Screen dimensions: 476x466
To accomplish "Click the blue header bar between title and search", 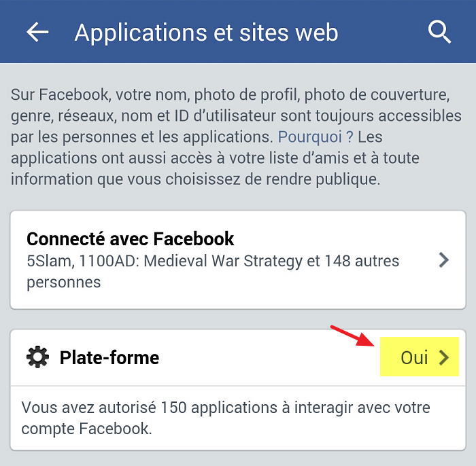I will (x=382, y=32).
